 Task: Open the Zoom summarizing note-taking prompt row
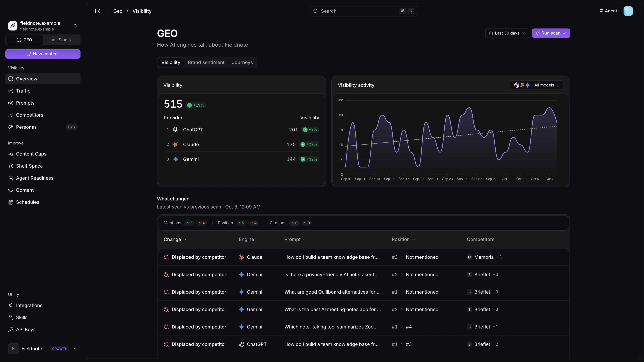click(363, 327)
